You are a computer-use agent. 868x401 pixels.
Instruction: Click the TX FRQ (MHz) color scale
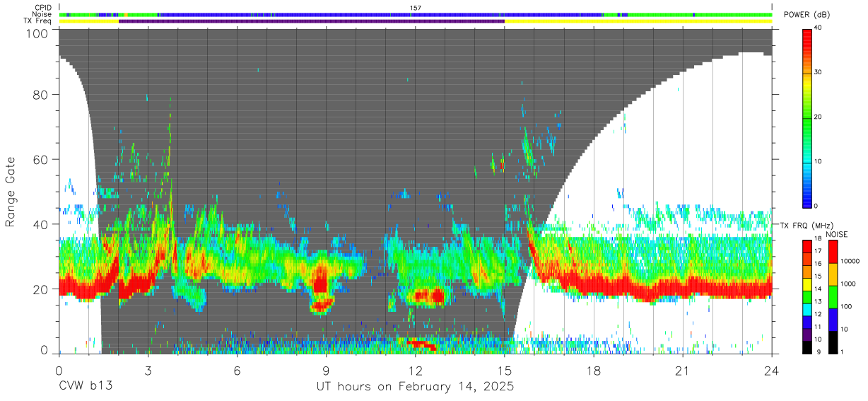pyautogui.click(x=807, y=296)
